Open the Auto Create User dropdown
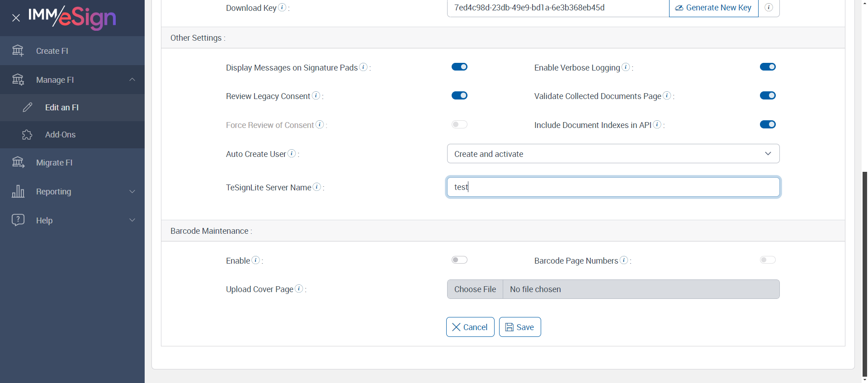This screenshot has width=868, height=383. coord(613,154)
